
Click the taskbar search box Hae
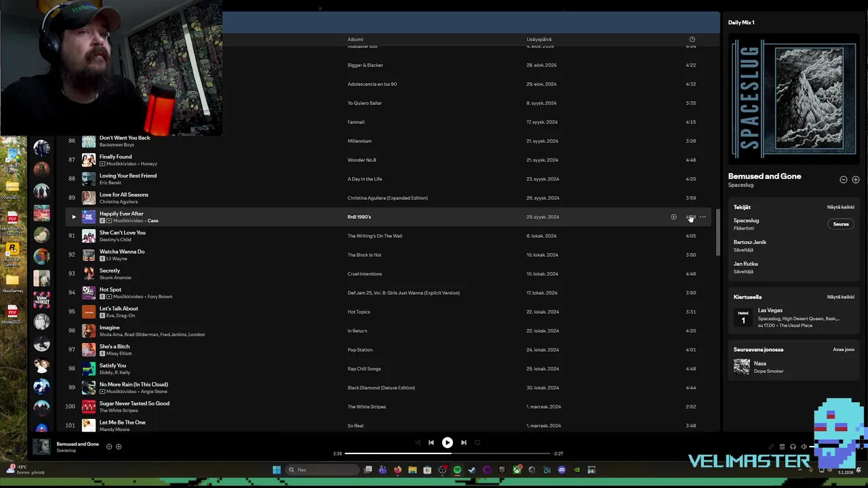(x=323, y=470)
